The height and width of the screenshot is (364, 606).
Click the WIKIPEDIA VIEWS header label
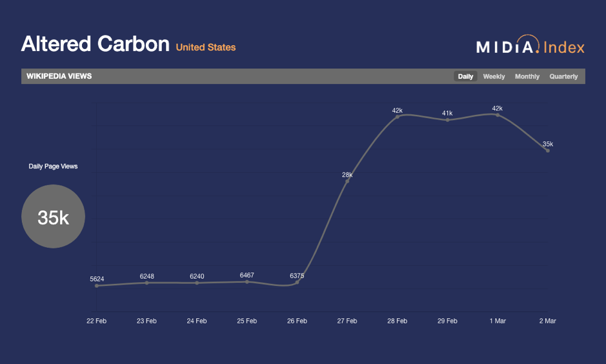[59, 76]
